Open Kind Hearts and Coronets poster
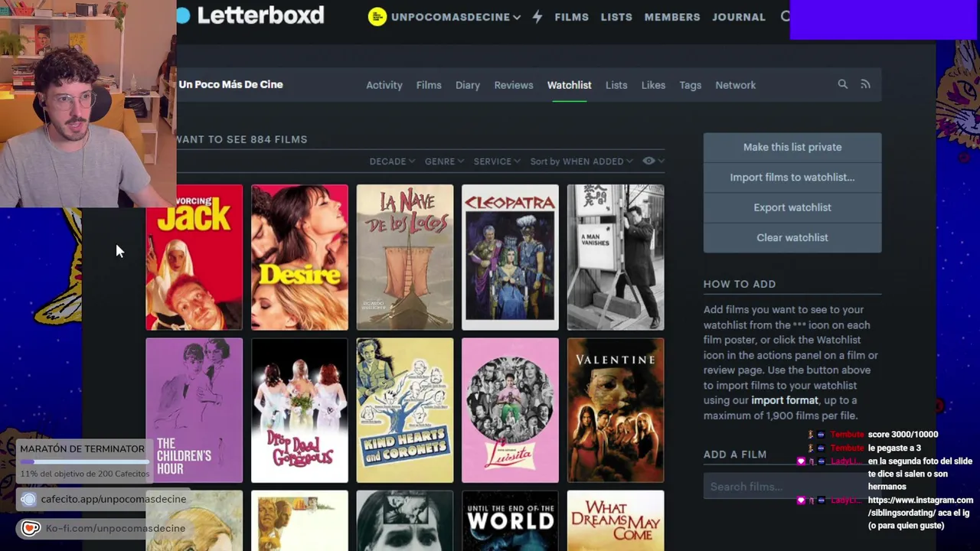This screenshot has height=551, width=980. pyautogui.click(x=405, y=410)
